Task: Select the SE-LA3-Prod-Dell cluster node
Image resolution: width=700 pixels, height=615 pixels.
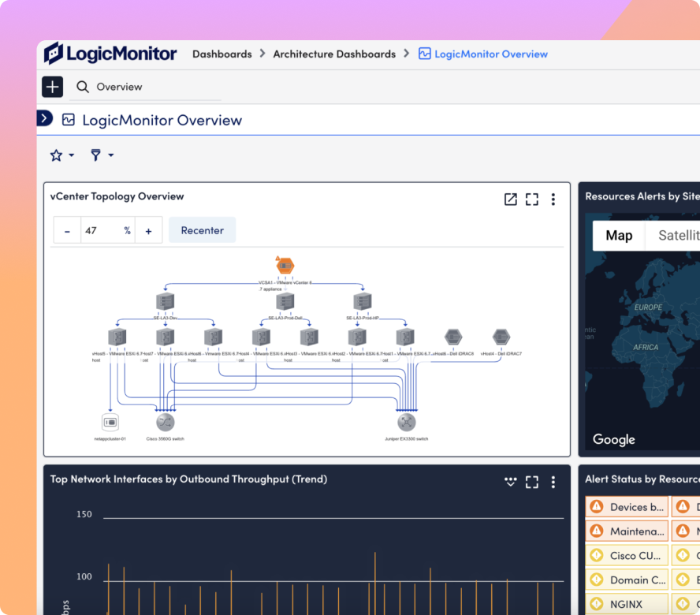Action: coord(285,301)
